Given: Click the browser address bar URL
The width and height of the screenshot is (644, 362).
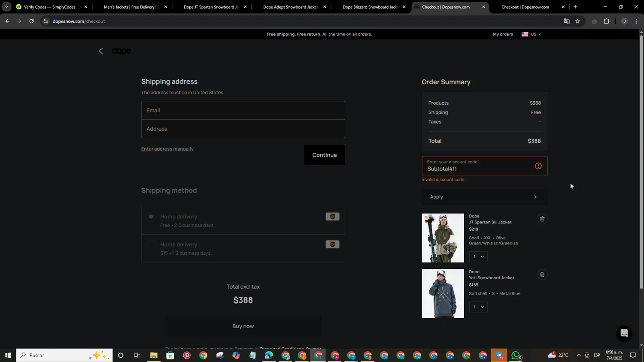Looking at the screenshot, I should tap(79, 21).
